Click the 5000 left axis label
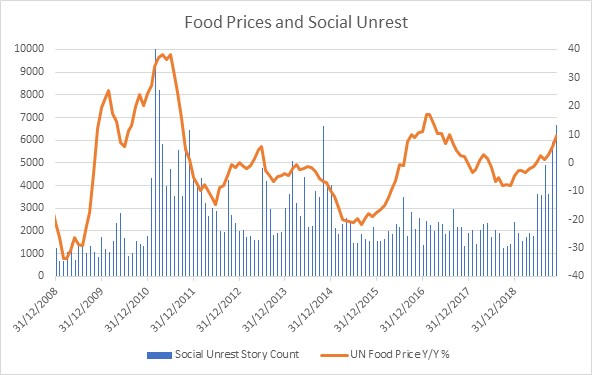The height and width of the screenshot is (375, 592). [32, 162]
